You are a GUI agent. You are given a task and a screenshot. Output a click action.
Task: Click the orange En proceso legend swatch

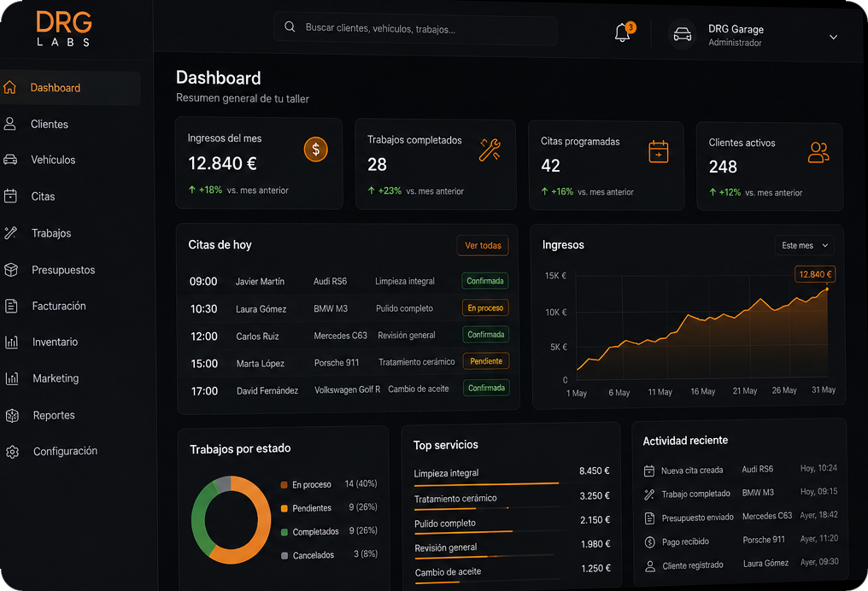click(x=284, y=485)
